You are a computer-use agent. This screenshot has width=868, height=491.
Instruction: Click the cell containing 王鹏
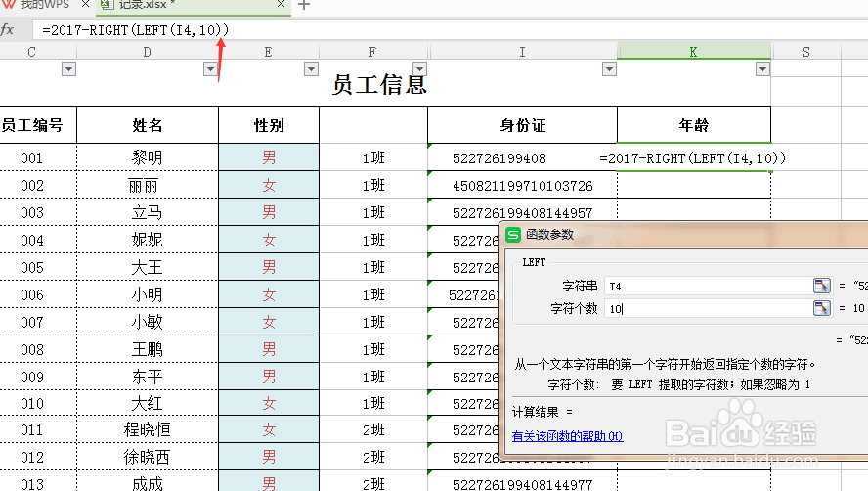coord(148,349)
